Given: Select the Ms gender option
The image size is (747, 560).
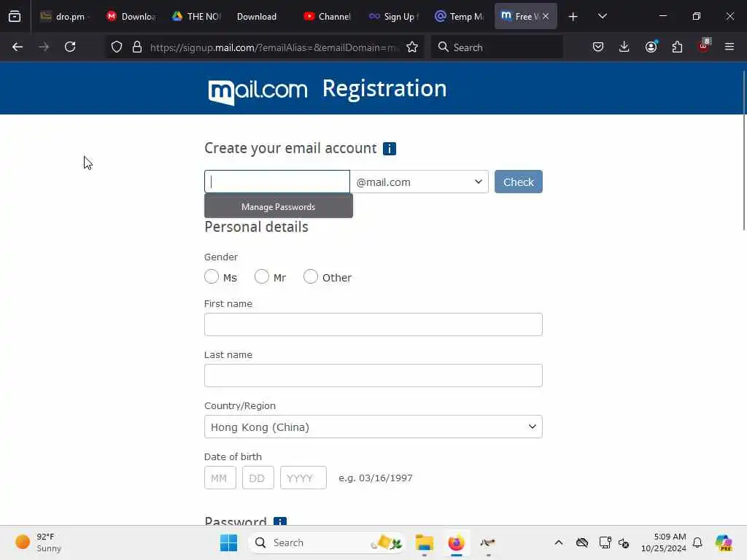Looking at the screenshot, I should [x=212, y=276].
